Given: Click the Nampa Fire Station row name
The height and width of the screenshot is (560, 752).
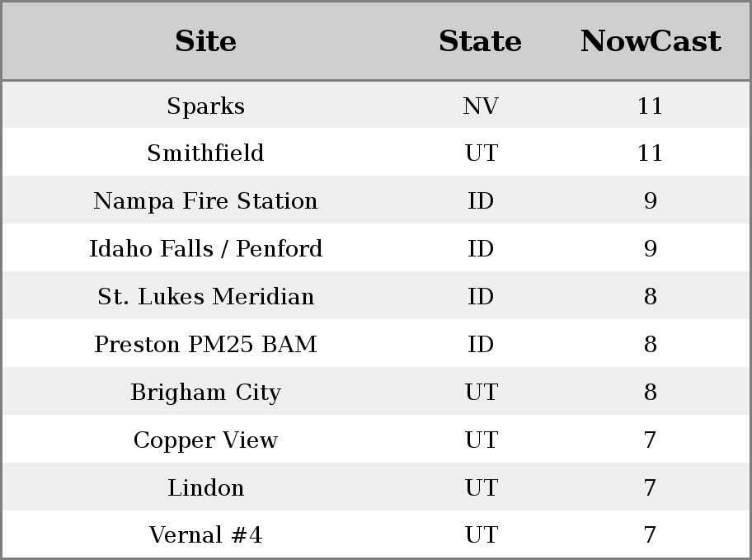Looking at the screenshot, I should (205, 201).
